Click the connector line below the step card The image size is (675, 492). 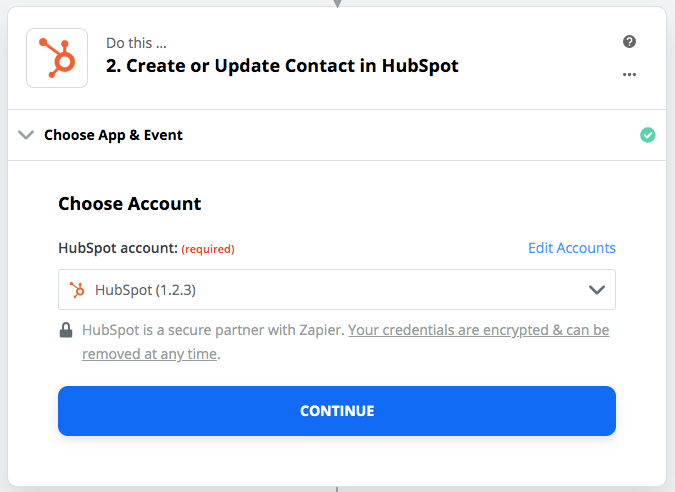pyautogui.click(x=337, y=489)
